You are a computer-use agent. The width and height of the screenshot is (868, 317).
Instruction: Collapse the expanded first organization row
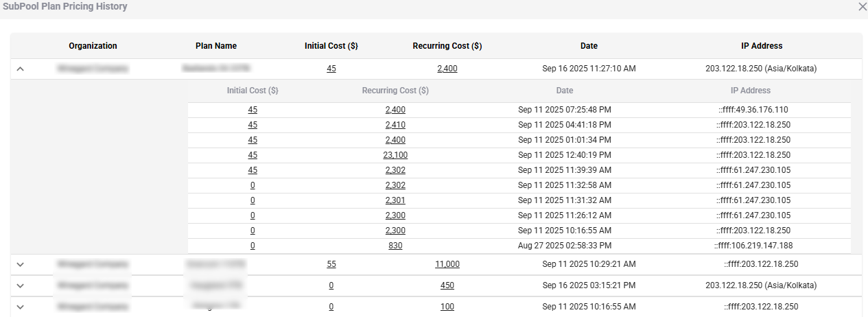tap(20, 69)
